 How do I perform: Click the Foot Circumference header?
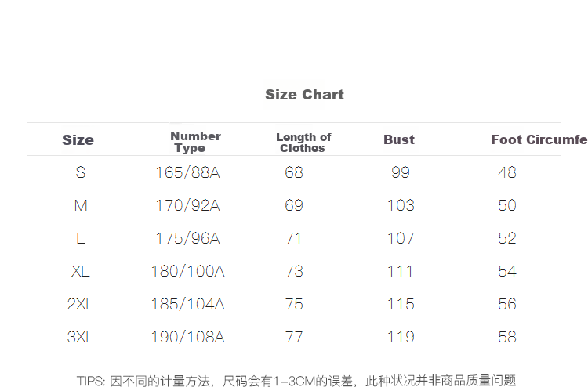[x=539, y=139]
